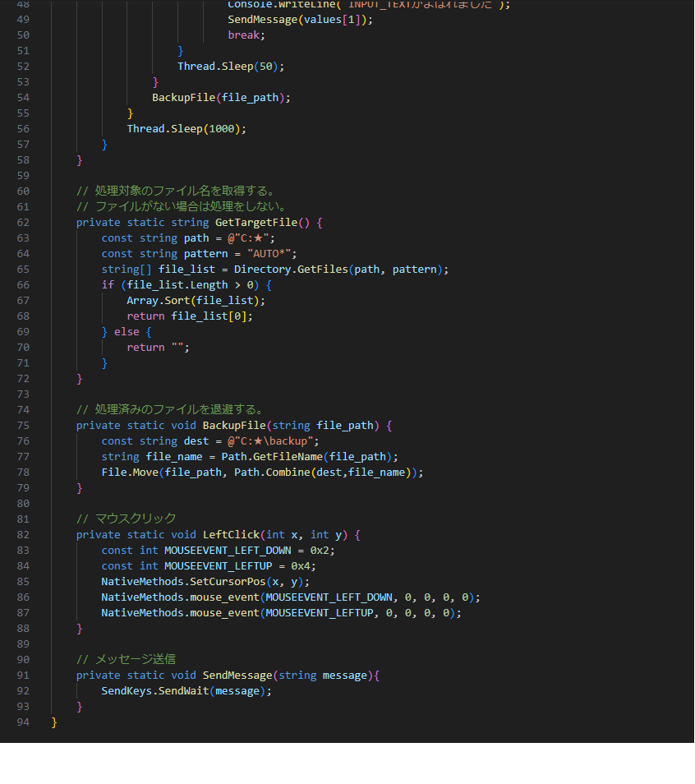Click the 0x2 hex value on line 83

[x=319, y=551]
